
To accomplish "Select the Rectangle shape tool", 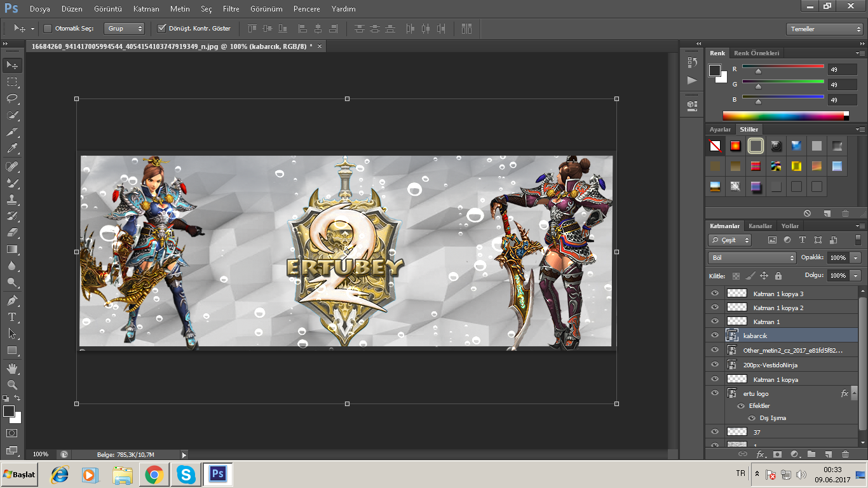I will click(x=12, y=351).
